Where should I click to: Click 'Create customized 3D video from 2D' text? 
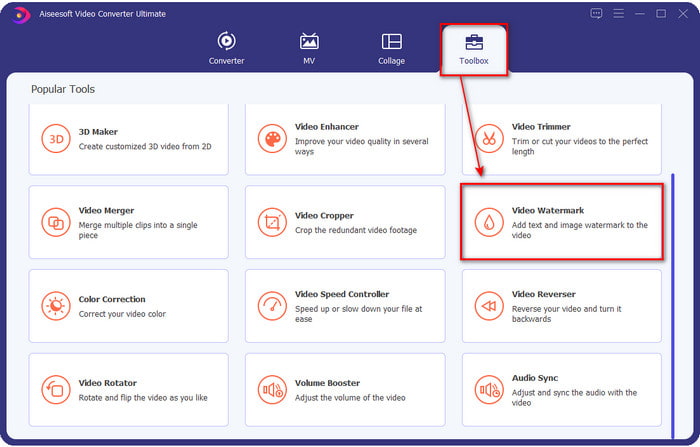(x=145, y=146)
